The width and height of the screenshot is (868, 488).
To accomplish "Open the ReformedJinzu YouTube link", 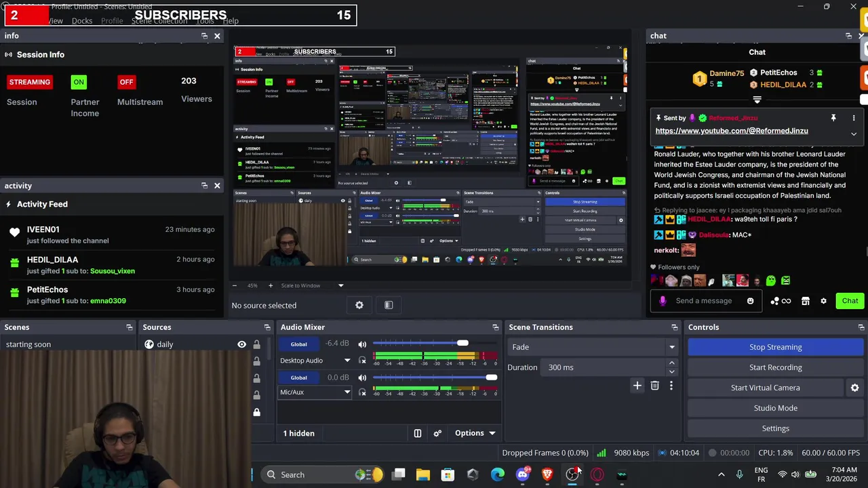I will pyautogui.click(x=732, y=131).
